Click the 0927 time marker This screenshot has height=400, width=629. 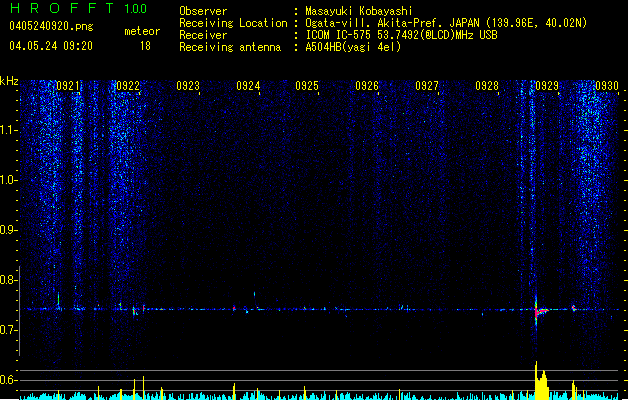(x=427, y=86)
